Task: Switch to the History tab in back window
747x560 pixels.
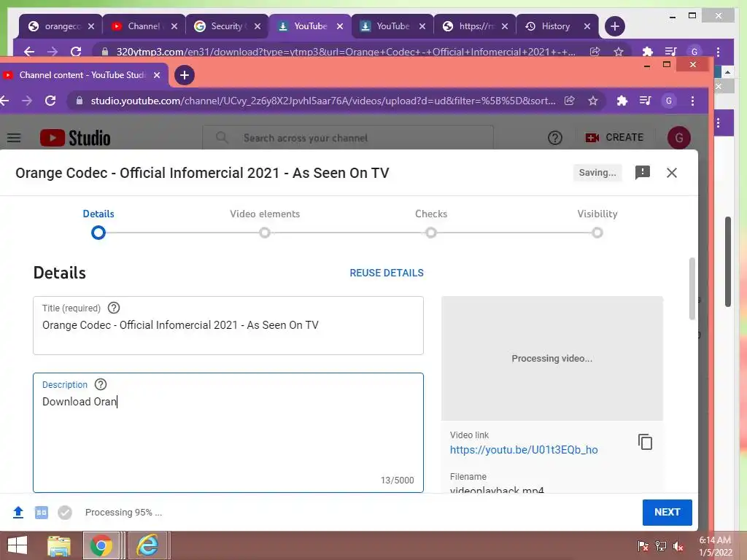Action: pyautogui.click(x=555, y=26)
